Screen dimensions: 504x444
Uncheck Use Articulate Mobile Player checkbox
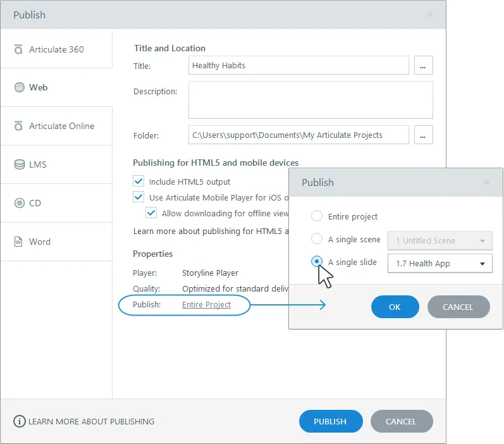[138, 197]
